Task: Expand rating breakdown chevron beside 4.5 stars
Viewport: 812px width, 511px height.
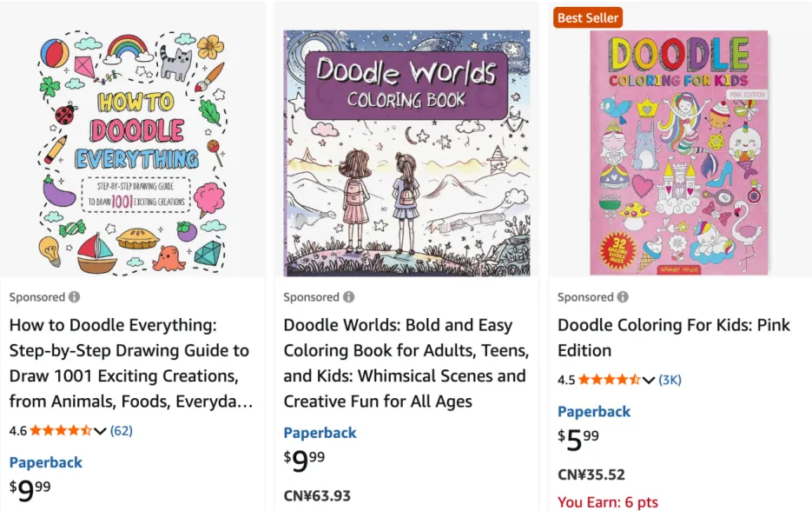Action: (x=649, y=380)
